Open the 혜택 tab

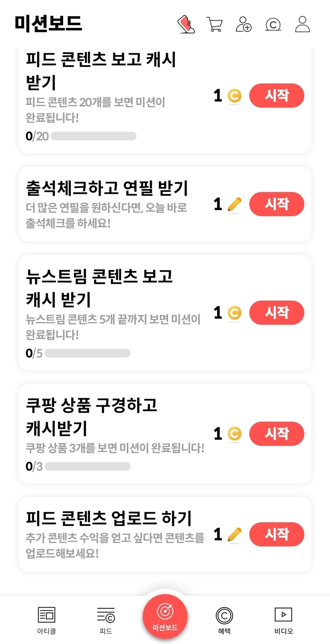(224, 620)
